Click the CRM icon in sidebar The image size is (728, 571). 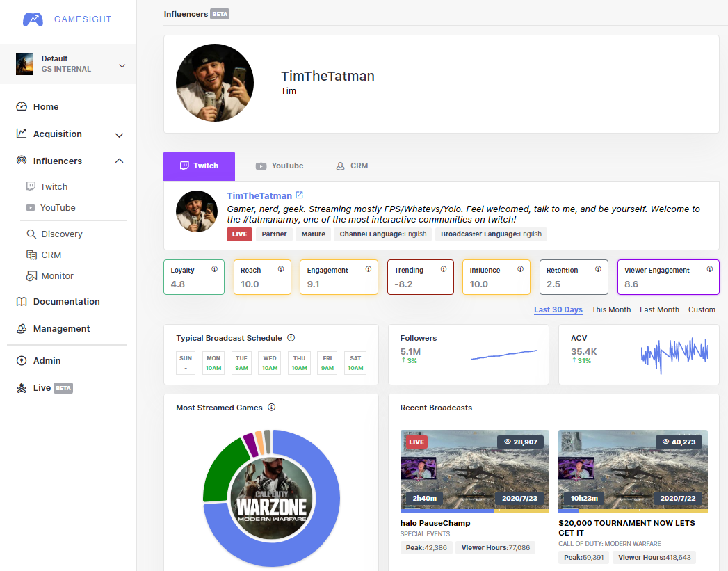[x=31, y=255]
